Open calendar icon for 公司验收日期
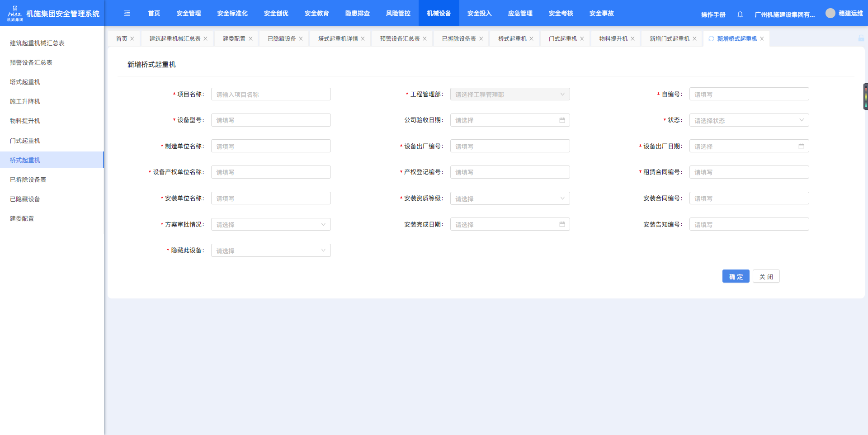 click(562, 120)
